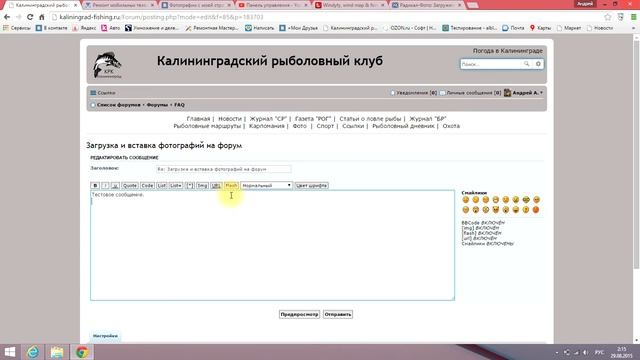Go to 'Список форумов' breadcrumb

click(x=118, y=105)
